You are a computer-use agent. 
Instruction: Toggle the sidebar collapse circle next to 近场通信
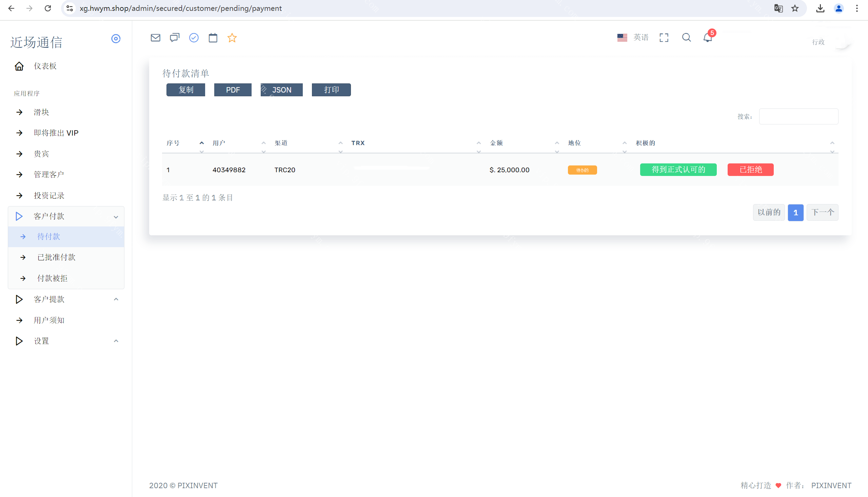[116, 39]
